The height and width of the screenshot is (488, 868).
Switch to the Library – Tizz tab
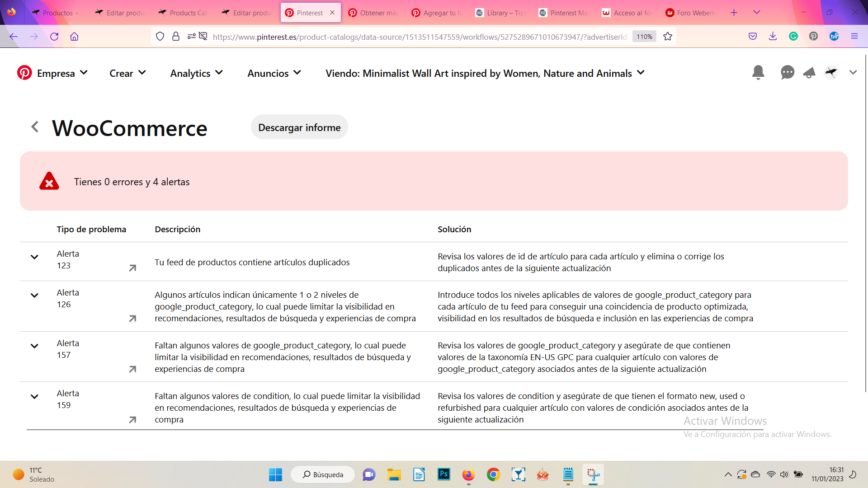[501, 13]
